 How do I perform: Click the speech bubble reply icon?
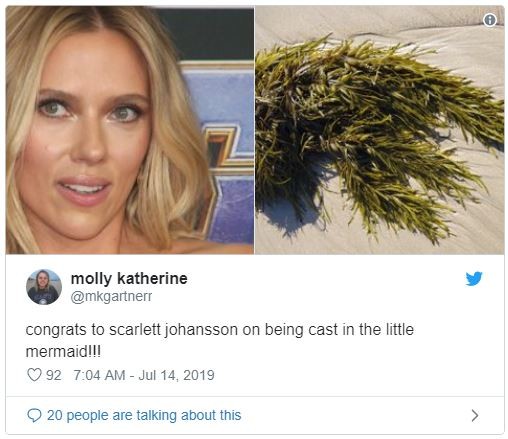(34, 415)
